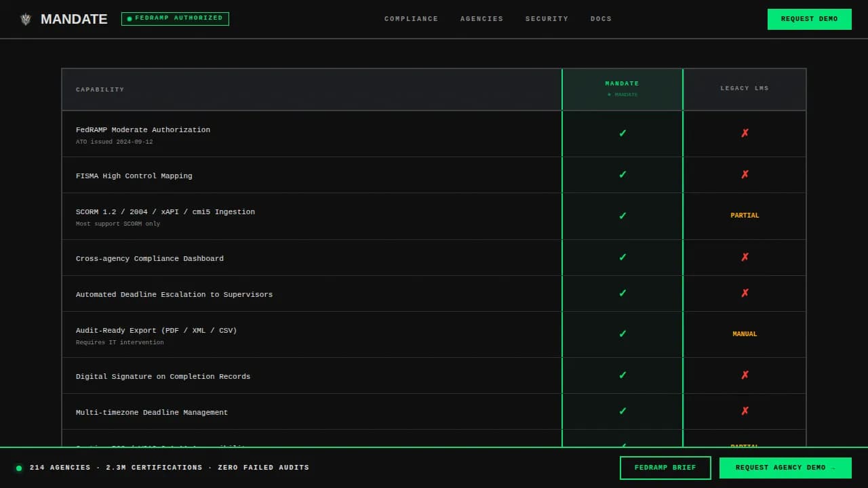Viewport: 868px width, 488px height.
Task: Select SCORM 1.2 / 2004 / xAPI / cmi5 Ingestion
Action: pyautogui.click(x=165, y=212)
